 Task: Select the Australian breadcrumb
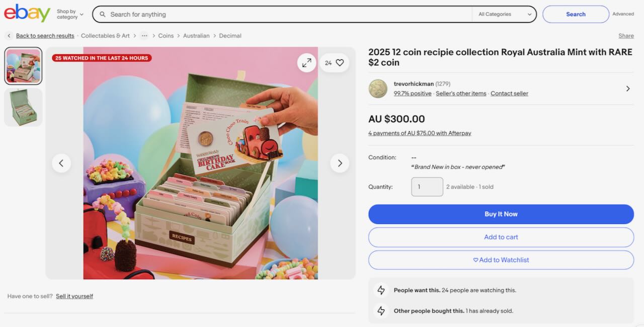tap(196, 36)
